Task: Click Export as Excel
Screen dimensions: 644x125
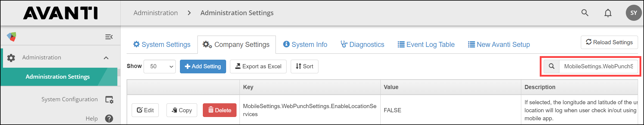Action: click(x=258, y=67)
